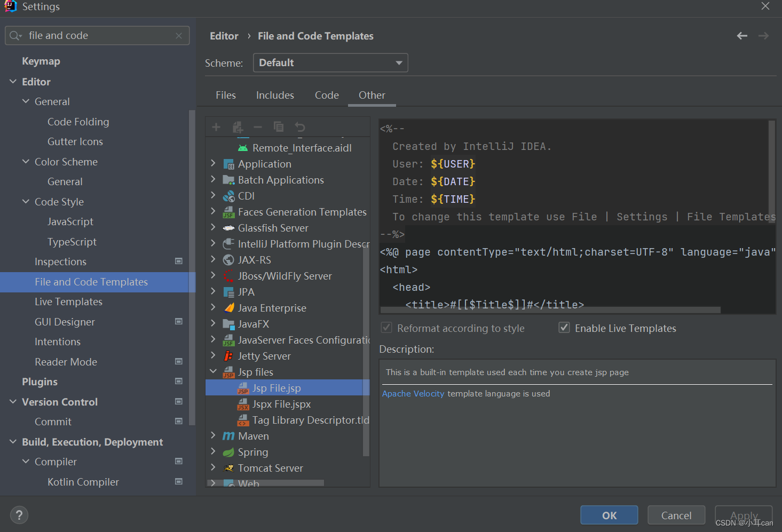
Task: Click the Plugins row settings icon
Action: (179, 382)
